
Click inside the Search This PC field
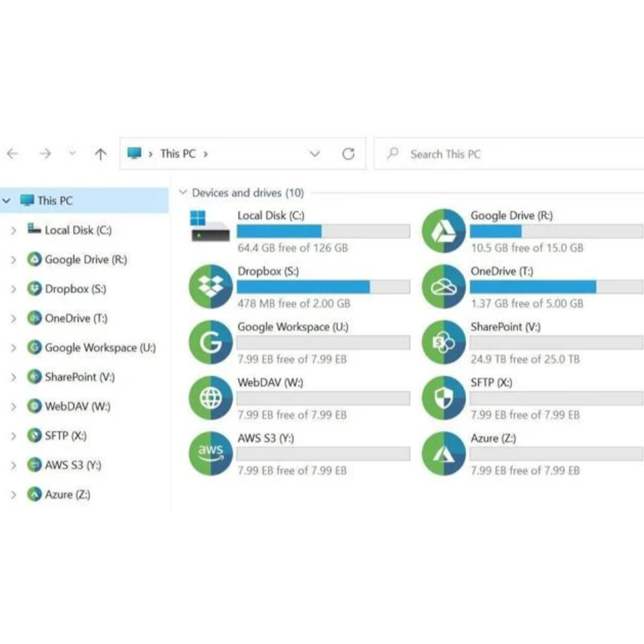509,153
